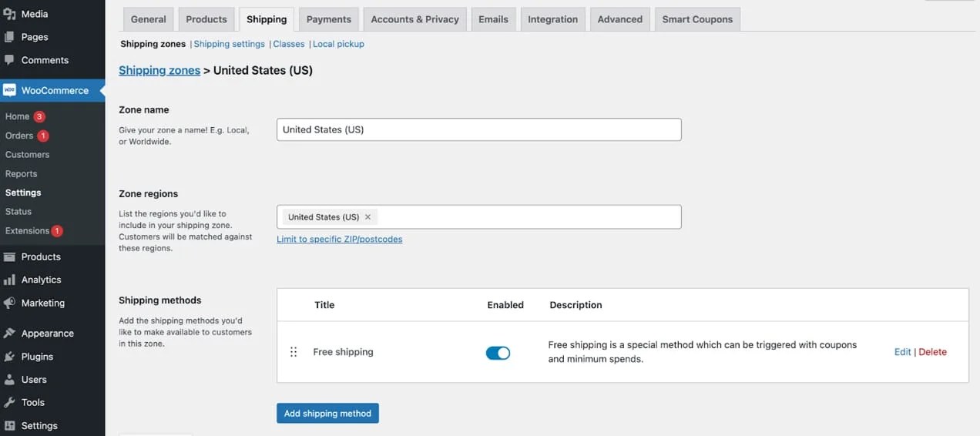Open Shipping settings sub-navigation link
The image size is (980, 436).
tap(229, 44)
